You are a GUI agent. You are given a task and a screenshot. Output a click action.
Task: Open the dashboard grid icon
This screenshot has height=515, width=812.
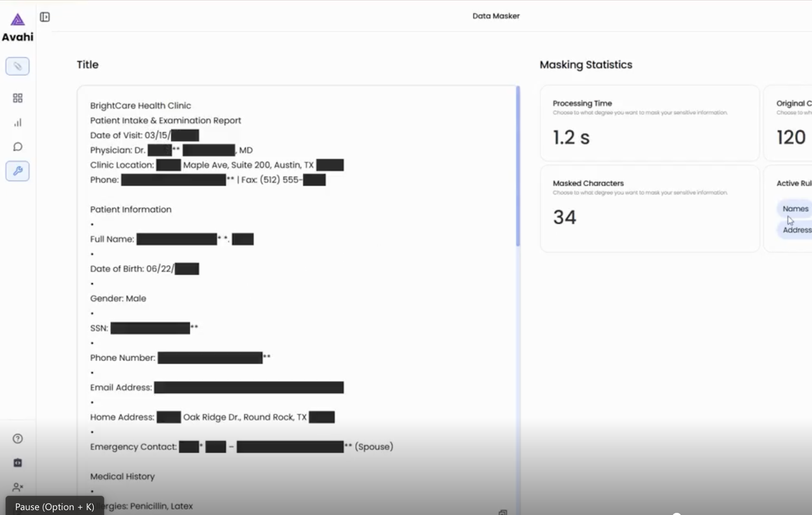tap(17, 98)
